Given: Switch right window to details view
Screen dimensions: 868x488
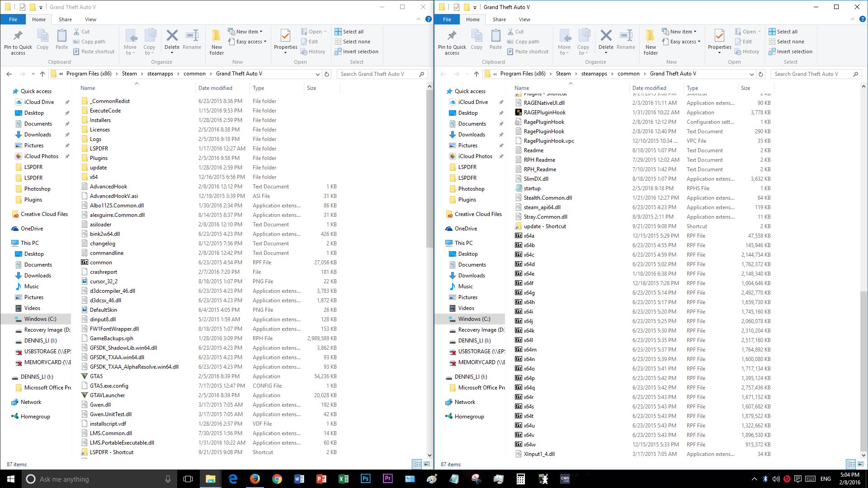Looking at the screenshot, I should pos(850,464).
